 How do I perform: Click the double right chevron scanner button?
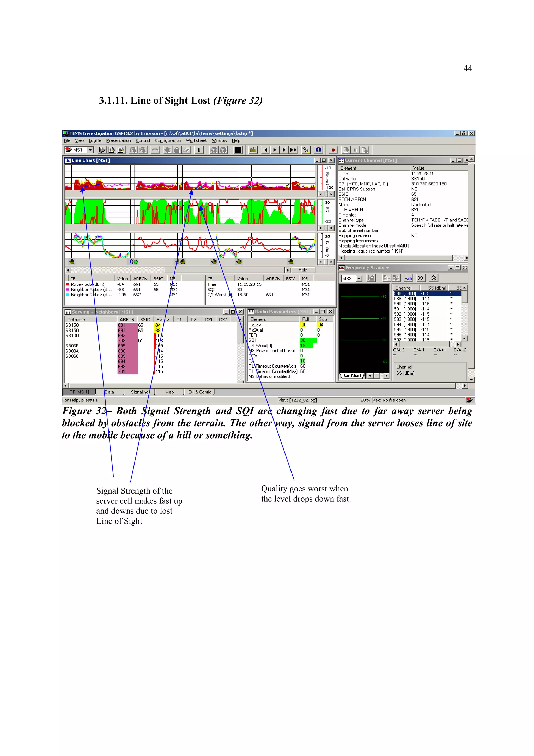(421, 278)
